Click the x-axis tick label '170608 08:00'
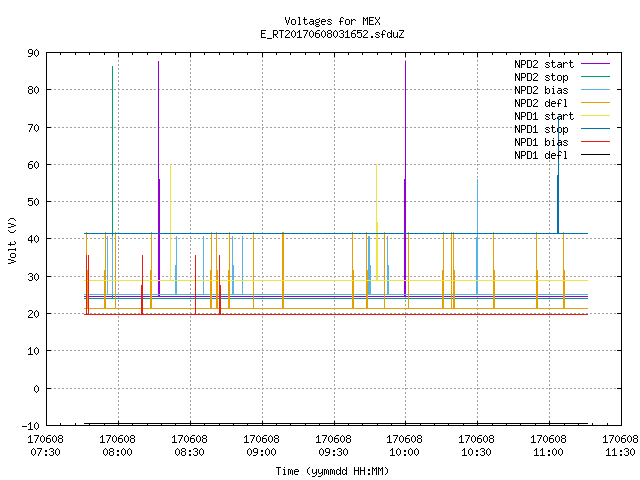 118,446
